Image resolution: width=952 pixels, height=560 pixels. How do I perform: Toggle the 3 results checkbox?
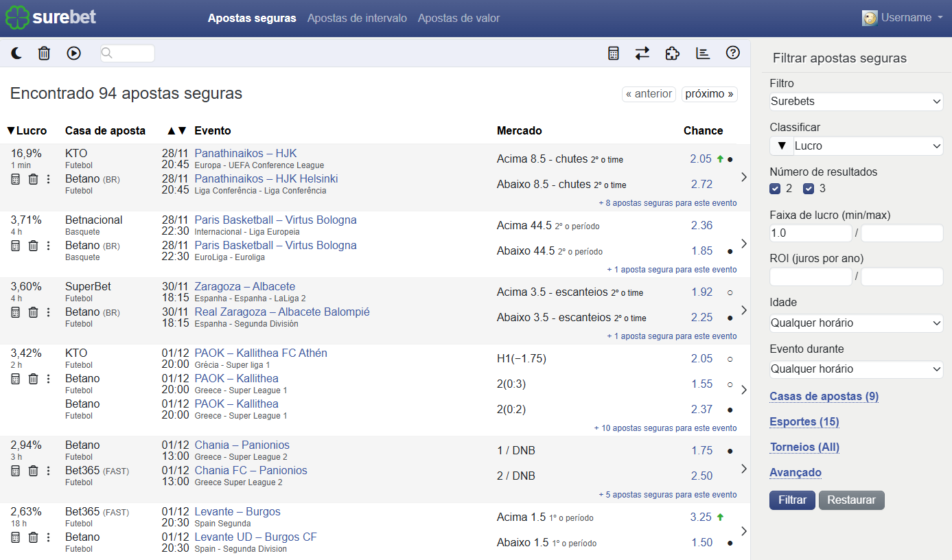pos(809,189)
